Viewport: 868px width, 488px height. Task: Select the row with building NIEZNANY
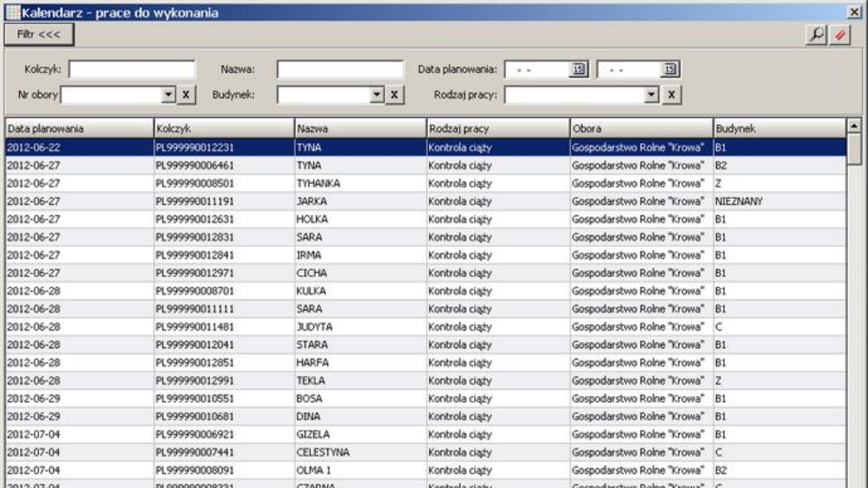coord(738,201)
